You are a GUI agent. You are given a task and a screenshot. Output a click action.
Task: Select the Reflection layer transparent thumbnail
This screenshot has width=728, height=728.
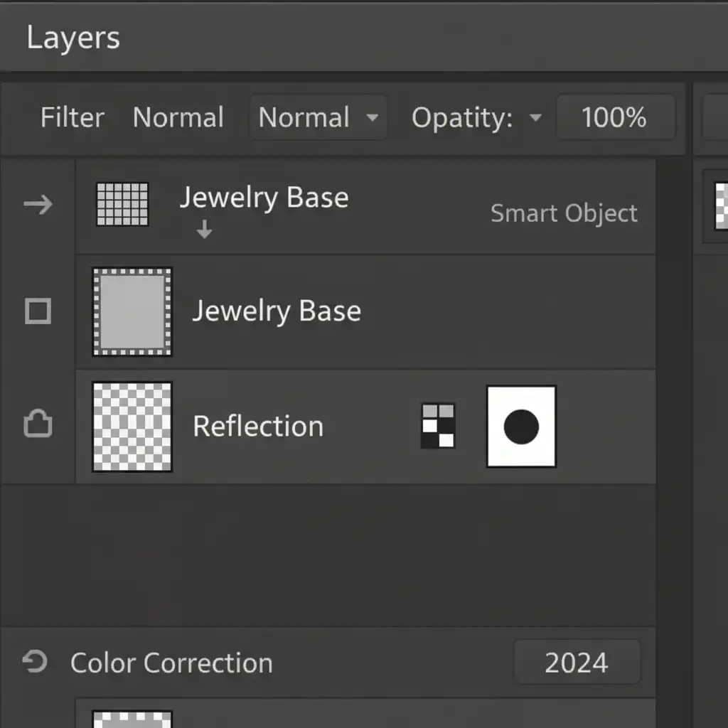pyautogui.click(x=132, y=427)
